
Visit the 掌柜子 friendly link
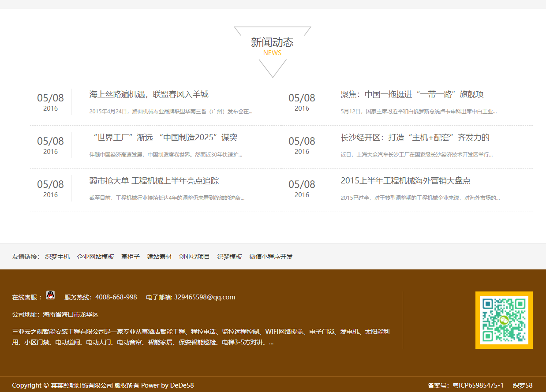[x=131, y=257]
